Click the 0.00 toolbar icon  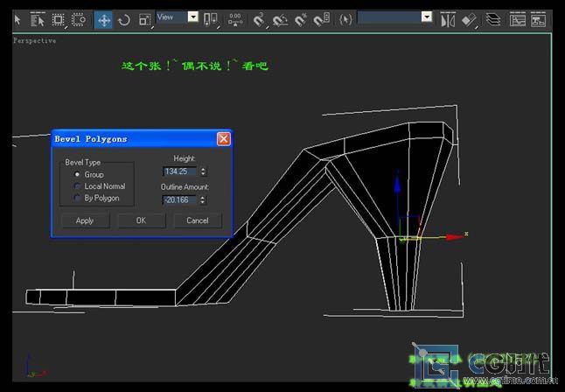point(235,20)
